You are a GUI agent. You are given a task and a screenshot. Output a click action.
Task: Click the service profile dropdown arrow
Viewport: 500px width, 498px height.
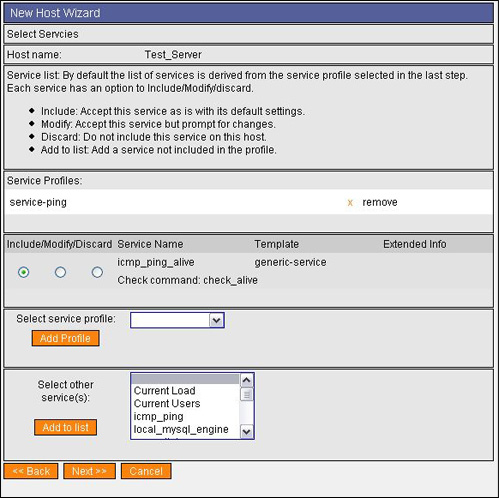216,320
